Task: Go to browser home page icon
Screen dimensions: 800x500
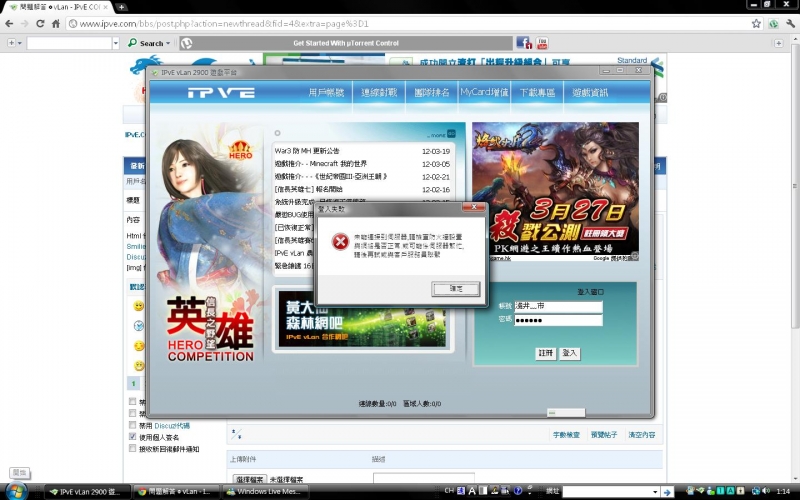Action: coord(56,23)
